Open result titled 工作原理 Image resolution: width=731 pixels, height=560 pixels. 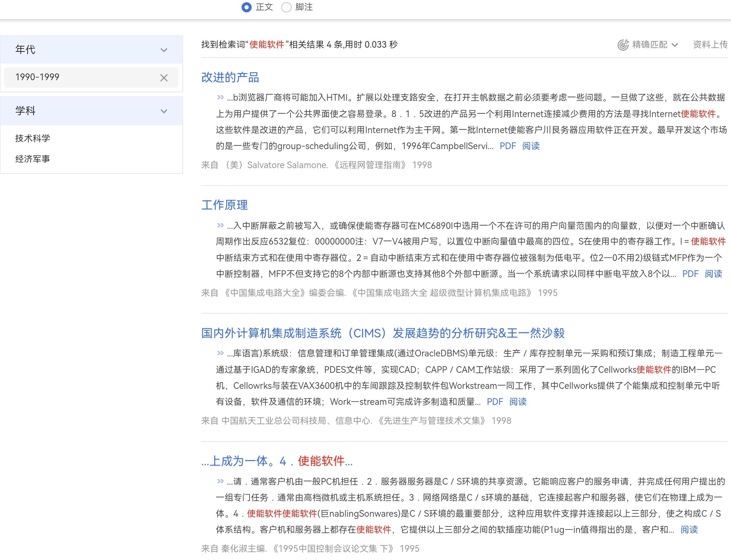(224, 205)
